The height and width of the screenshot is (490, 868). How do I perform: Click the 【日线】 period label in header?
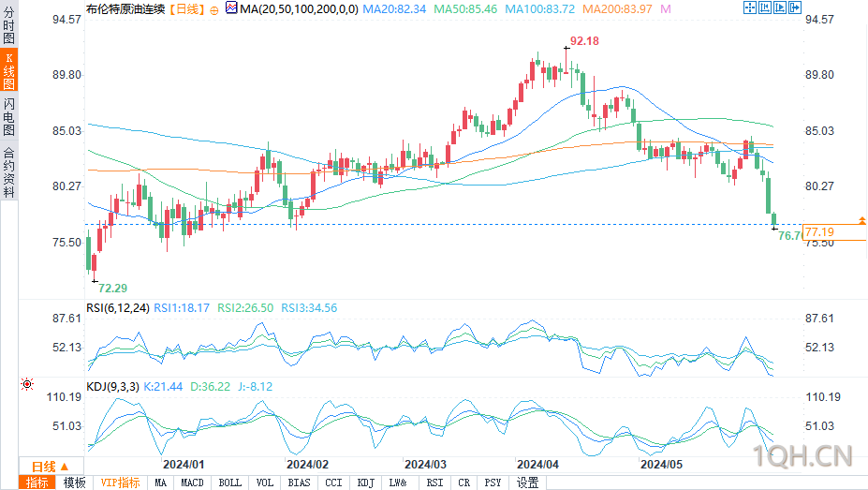187,8
